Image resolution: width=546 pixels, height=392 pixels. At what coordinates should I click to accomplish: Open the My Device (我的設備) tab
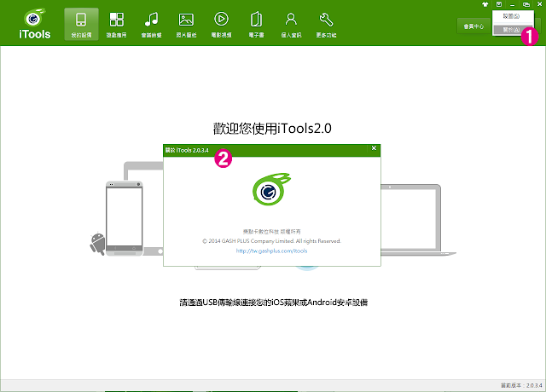point(81,25)
